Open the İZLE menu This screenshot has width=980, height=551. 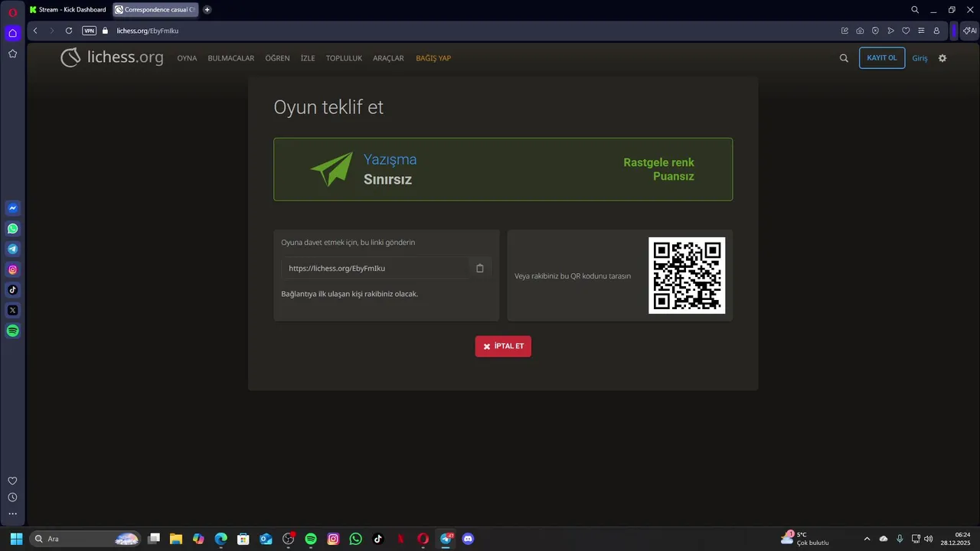[308, 58]
